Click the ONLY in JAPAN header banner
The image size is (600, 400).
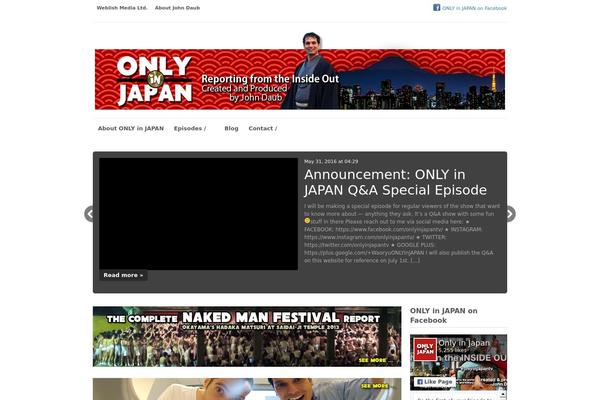[x=300, y=79]
